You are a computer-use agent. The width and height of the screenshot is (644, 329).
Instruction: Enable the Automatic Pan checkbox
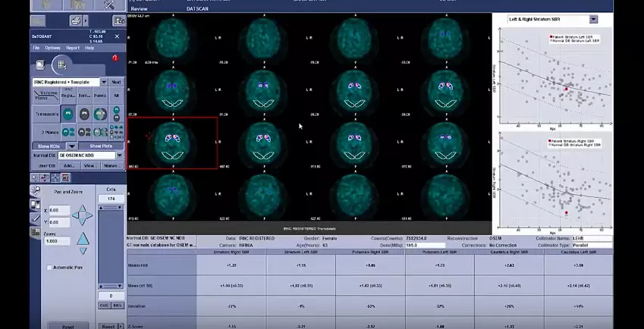[x=50, y=268]
